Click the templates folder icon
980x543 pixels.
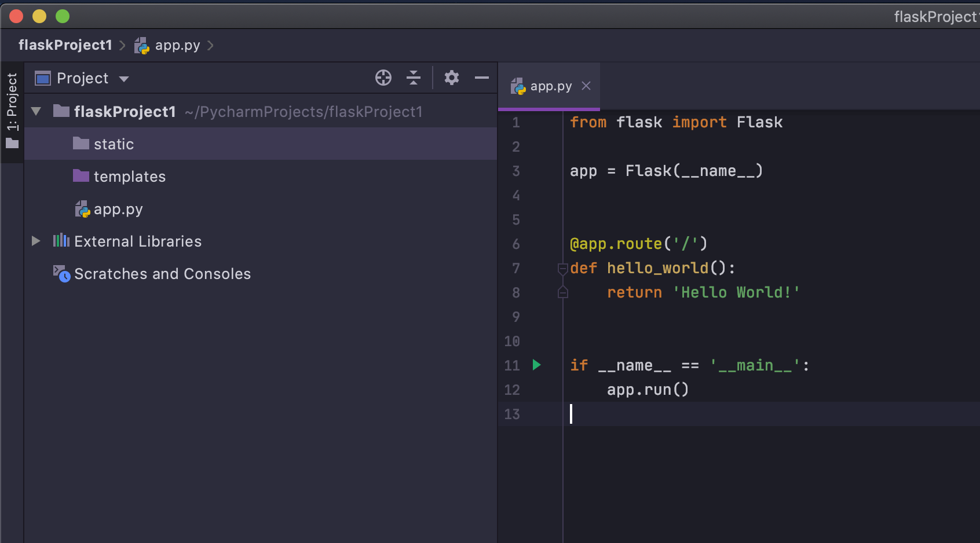81,175
